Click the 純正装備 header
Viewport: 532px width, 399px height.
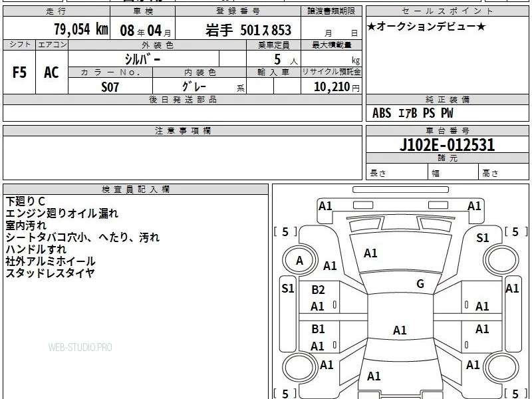pyautogui.click(x=448, y=100)
